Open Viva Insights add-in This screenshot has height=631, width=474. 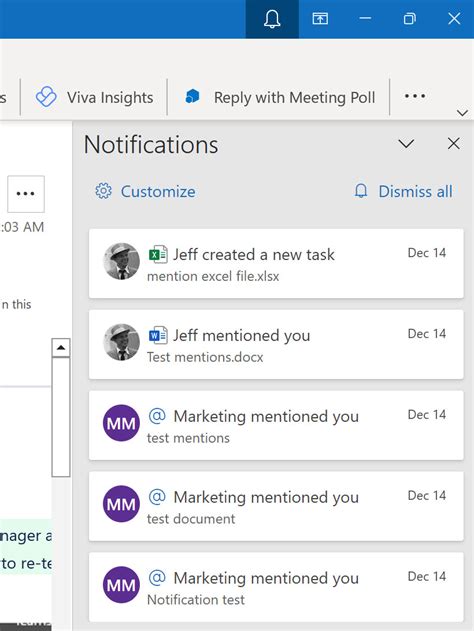point(95,97)
